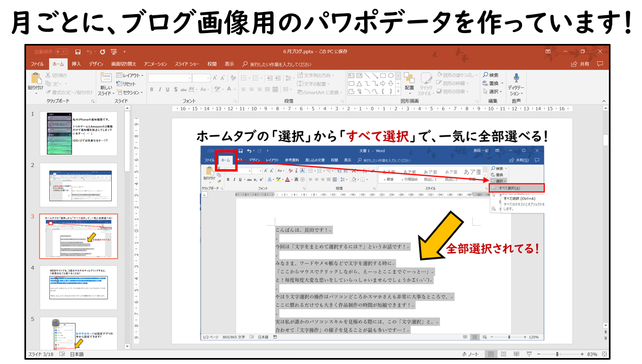The image size is (642, 364).
Task: Insert a new slide with 新しいスライド icon
Action: pos(105,80)
